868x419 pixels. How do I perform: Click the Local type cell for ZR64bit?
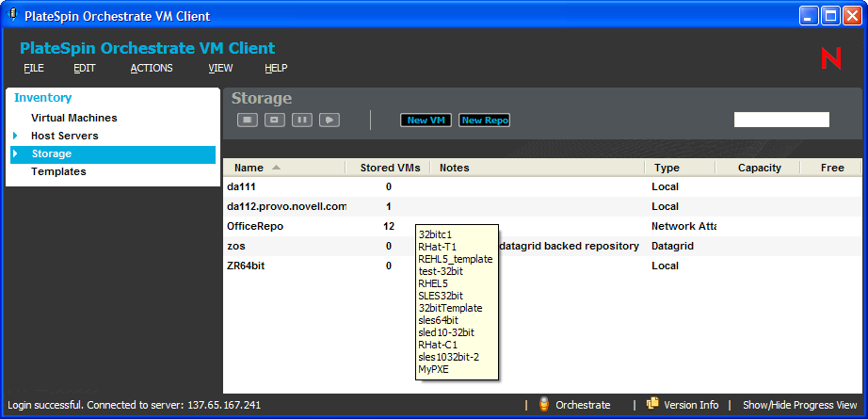pos(666,266)
